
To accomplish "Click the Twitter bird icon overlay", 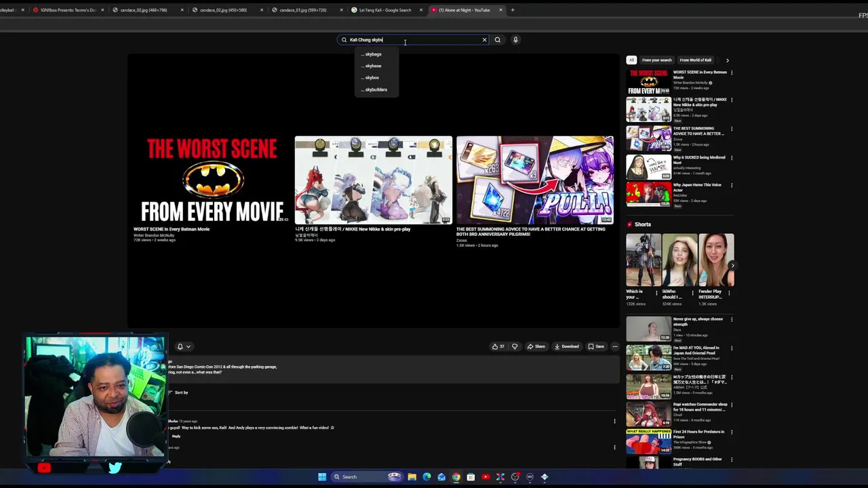I will [115, 467].
